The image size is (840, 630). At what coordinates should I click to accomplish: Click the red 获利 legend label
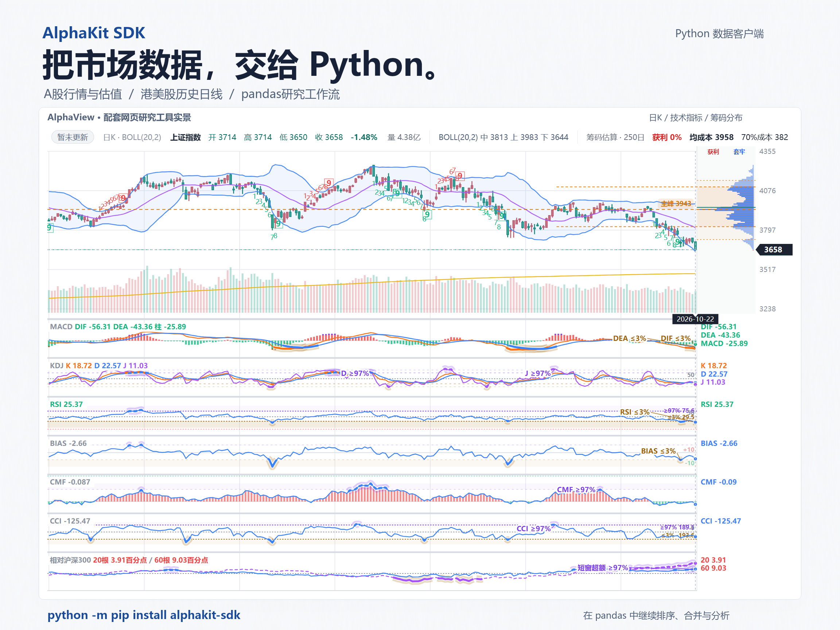[x=713, y=152]
